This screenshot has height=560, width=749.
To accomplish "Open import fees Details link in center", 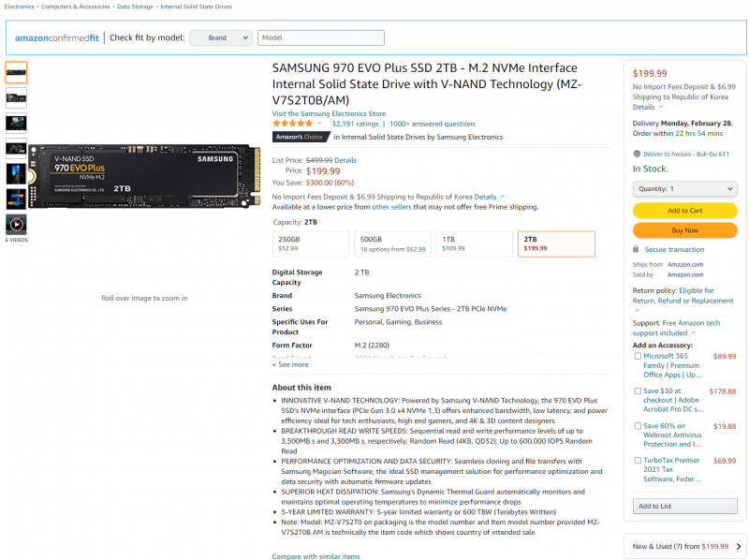I will [485, 197].
